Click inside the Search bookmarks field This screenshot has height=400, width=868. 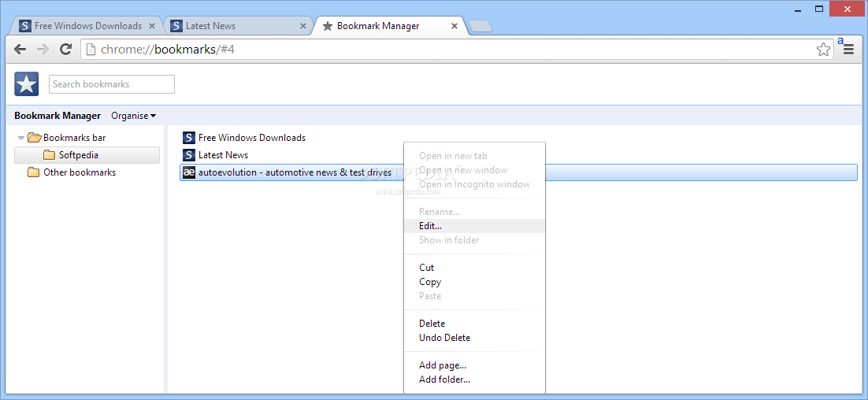click(112, 84)
